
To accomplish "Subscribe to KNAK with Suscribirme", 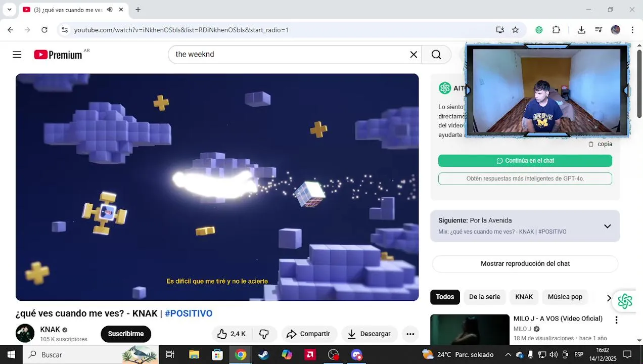I will [x=126, y=334].
